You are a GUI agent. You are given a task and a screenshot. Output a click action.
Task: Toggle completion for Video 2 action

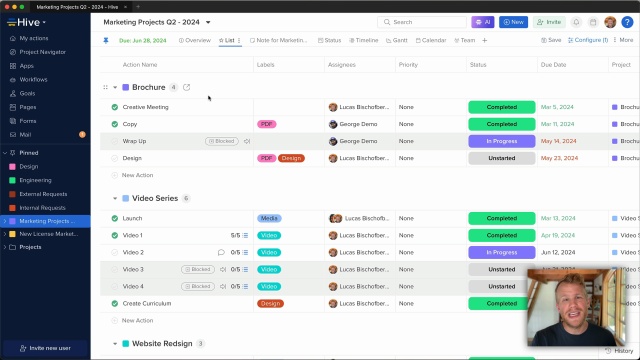[115, 253]
